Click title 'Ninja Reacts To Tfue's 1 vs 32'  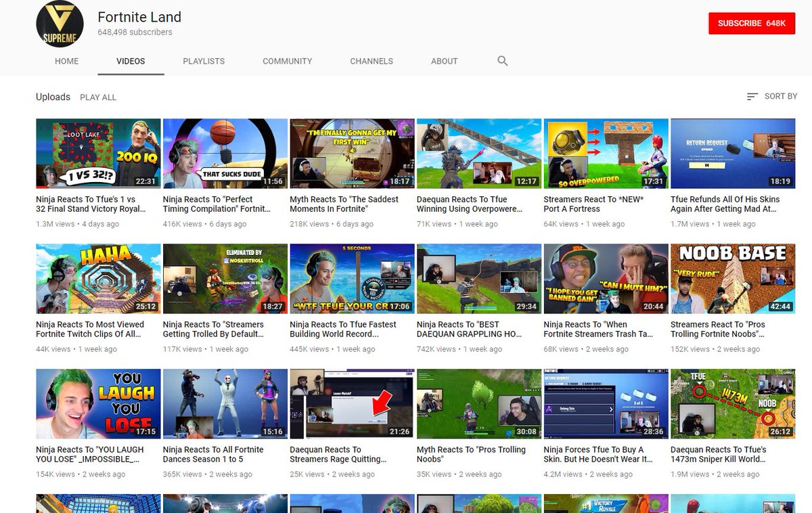coord(91,204)
